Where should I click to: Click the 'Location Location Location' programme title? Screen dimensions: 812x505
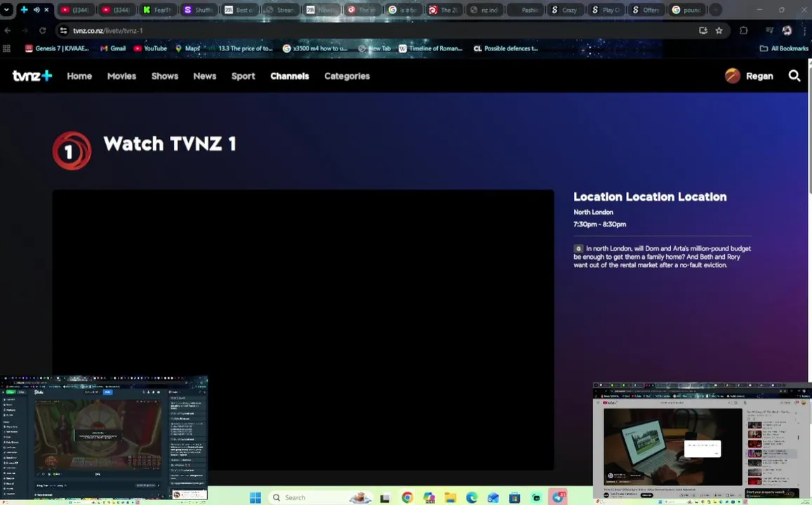(x=650, y=197)
